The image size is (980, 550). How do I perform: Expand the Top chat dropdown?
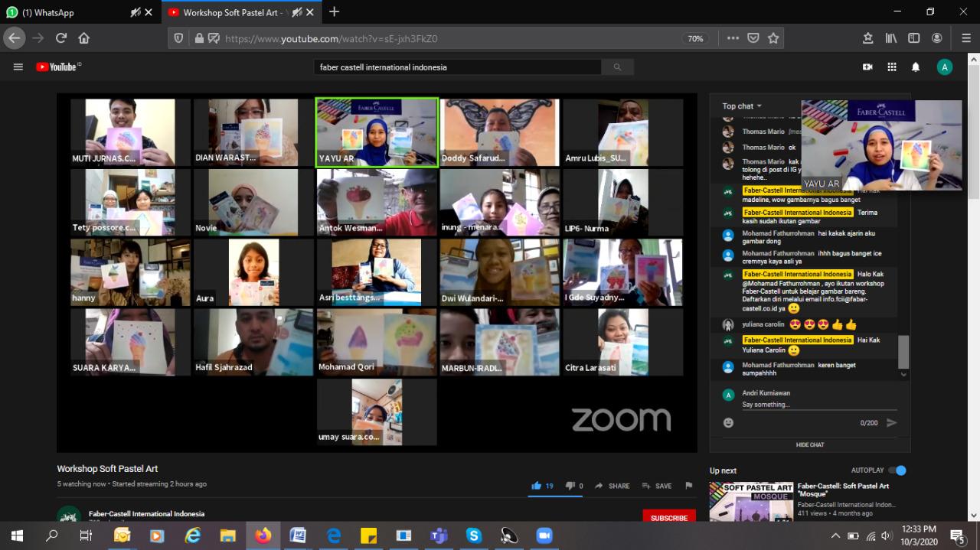742,106
